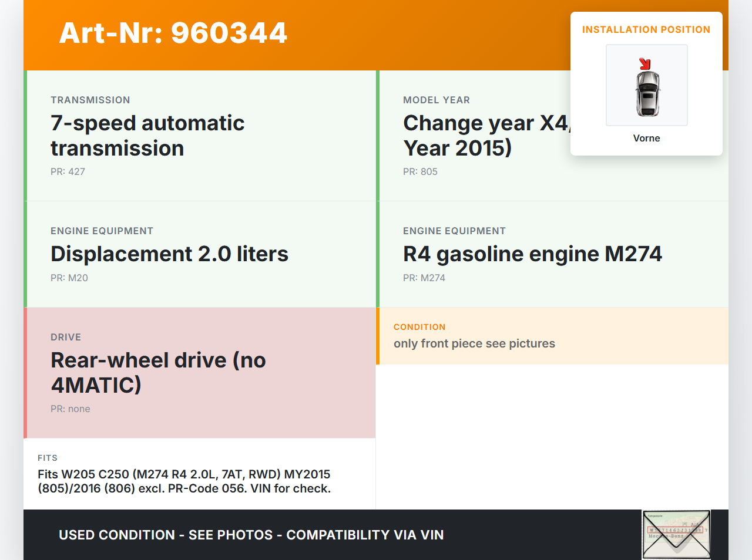Click the Vorne label under car
The width and height of the screenshot is (752, 560).
click(646, 138)
